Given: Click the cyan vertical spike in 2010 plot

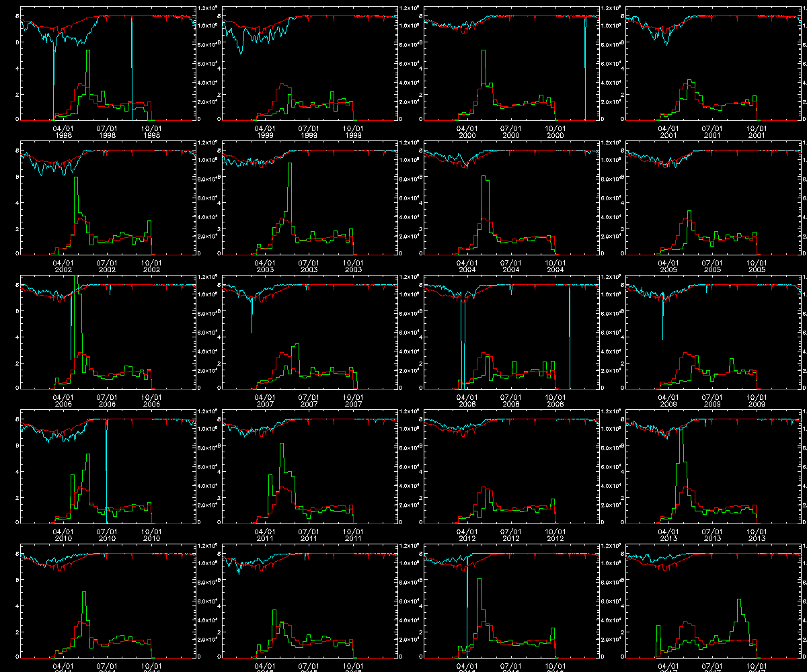Looking at the screenshot, I should point(106,470).
